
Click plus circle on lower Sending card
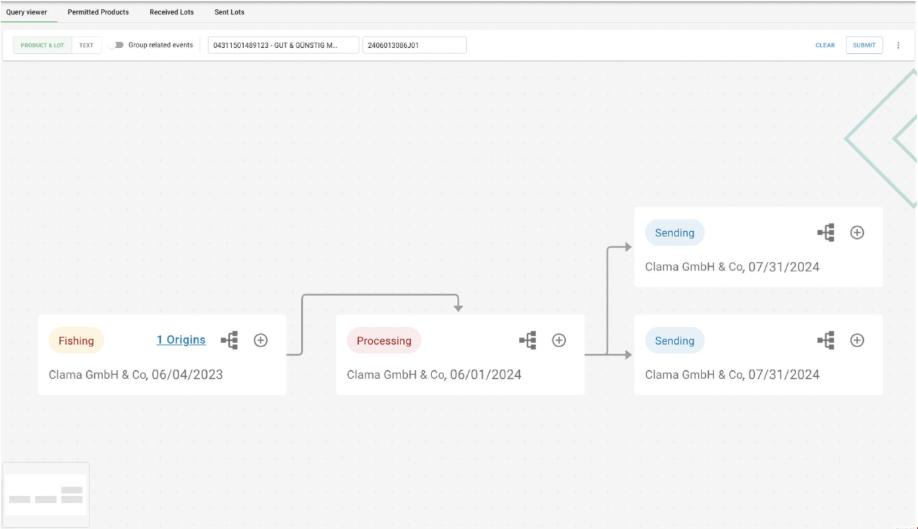tap(857, 340)
